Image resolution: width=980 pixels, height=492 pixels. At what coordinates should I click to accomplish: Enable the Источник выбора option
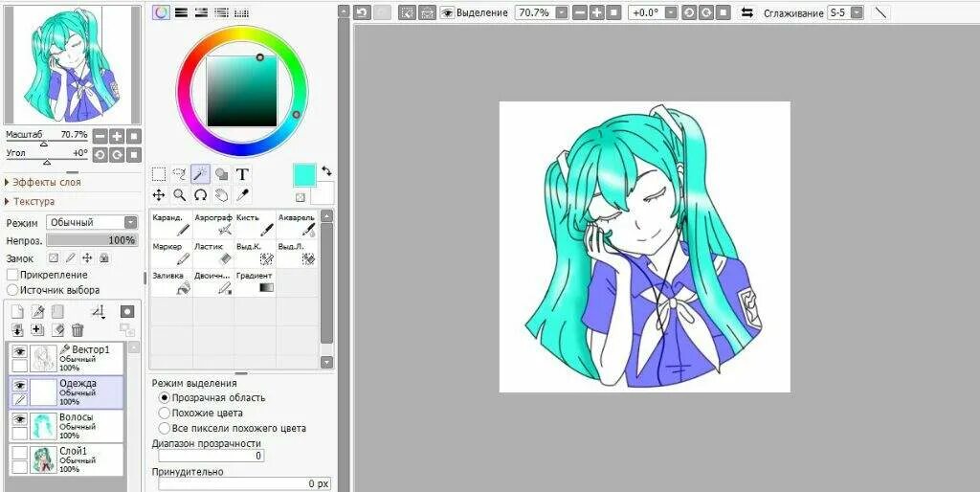11,290
